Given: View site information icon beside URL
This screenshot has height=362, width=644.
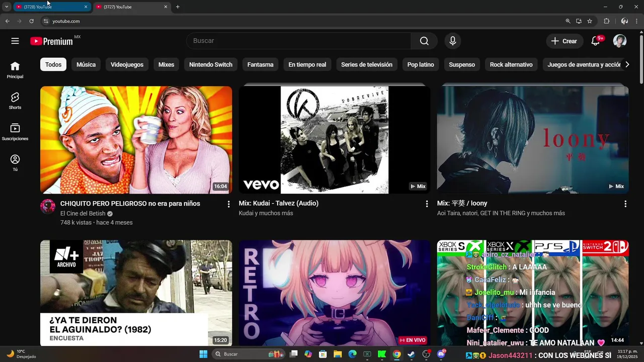Looking at the screenshot, I should click(46, 21).
